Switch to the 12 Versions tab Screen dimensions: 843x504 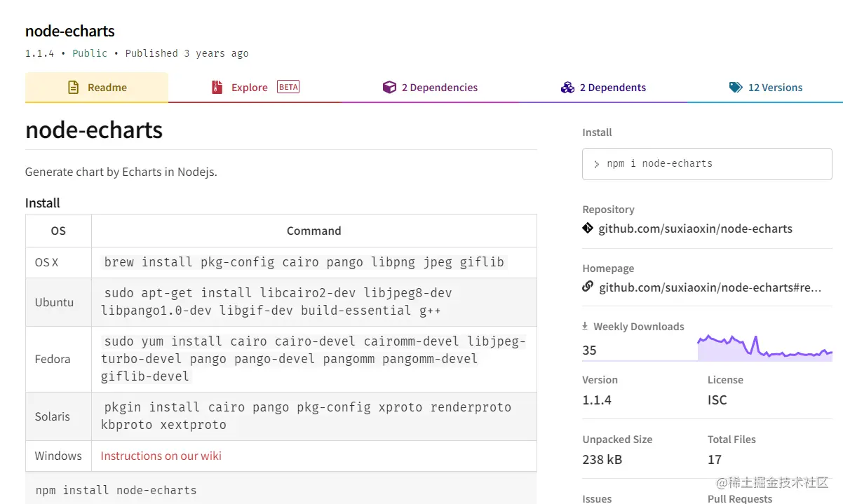pos(765,88)
